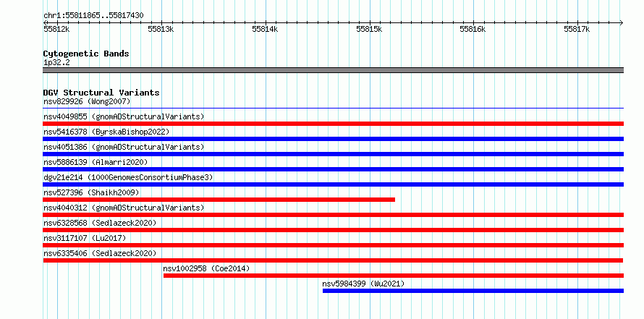Click the 55813k ruler tick label

pyautogui.click(x=161, y=29)
